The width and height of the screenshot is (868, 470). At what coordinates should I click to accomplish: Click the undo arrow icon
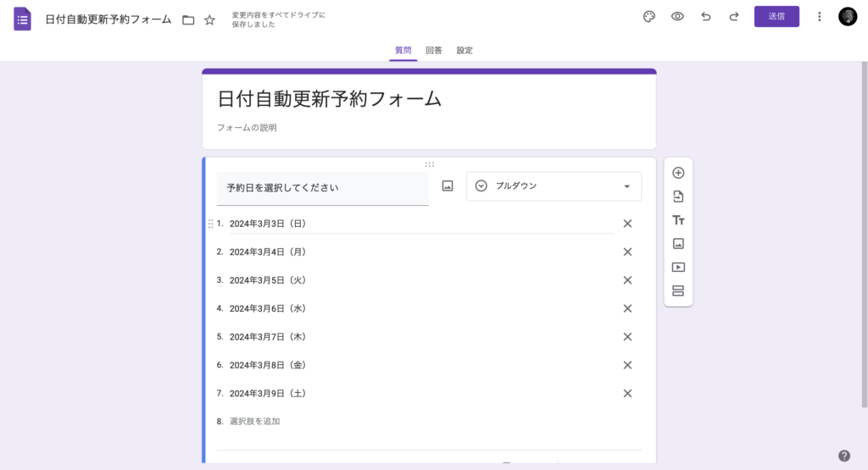[x=705, y=17]
